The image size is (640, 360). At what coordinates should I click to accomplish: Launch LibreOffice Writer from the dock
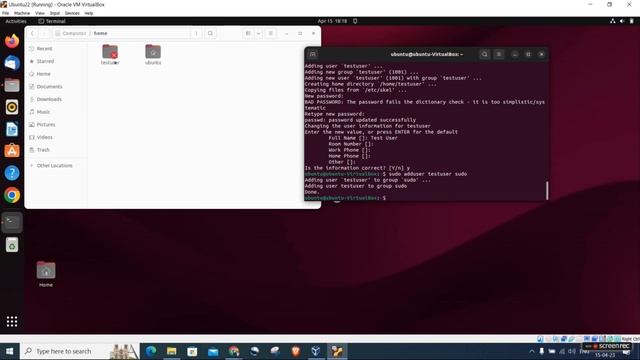coord(12,129)
